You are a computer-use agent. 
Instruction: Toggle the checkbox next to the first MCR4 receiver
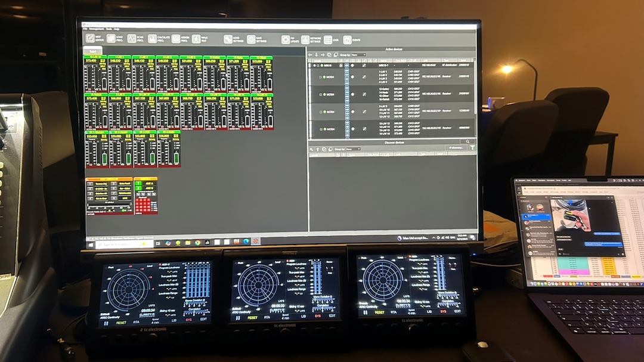[321, 77]
